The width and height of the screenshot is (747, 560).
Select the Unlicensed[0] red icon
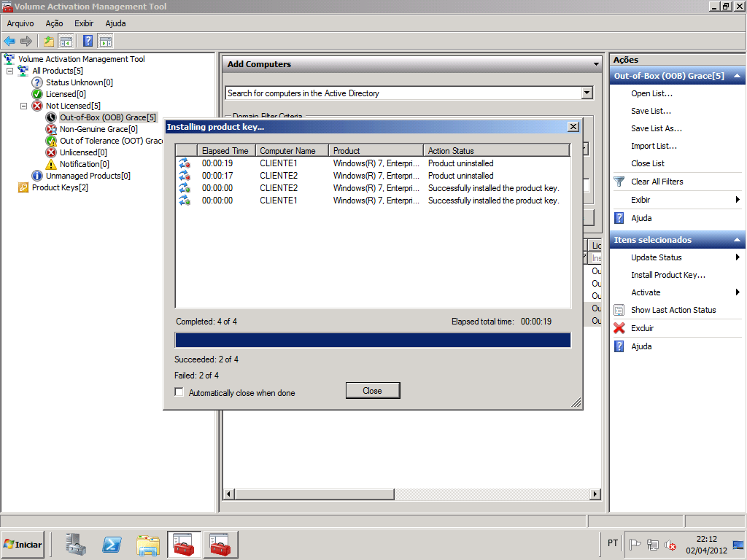click(x=51, y=152)
